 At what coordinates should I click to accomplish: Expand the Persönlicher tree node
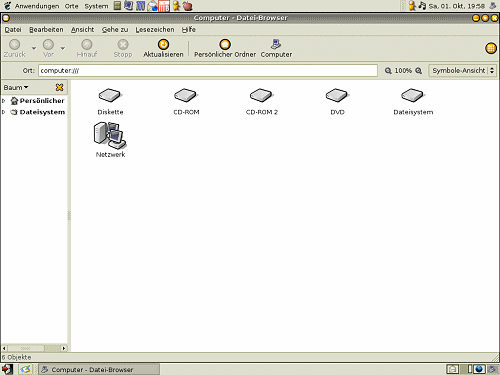[4, 100]
